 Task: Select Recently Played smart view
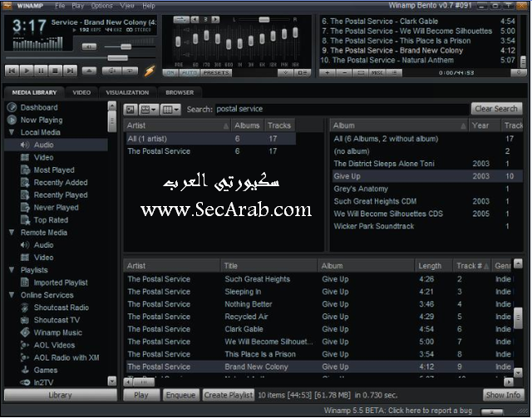[61, 195]
